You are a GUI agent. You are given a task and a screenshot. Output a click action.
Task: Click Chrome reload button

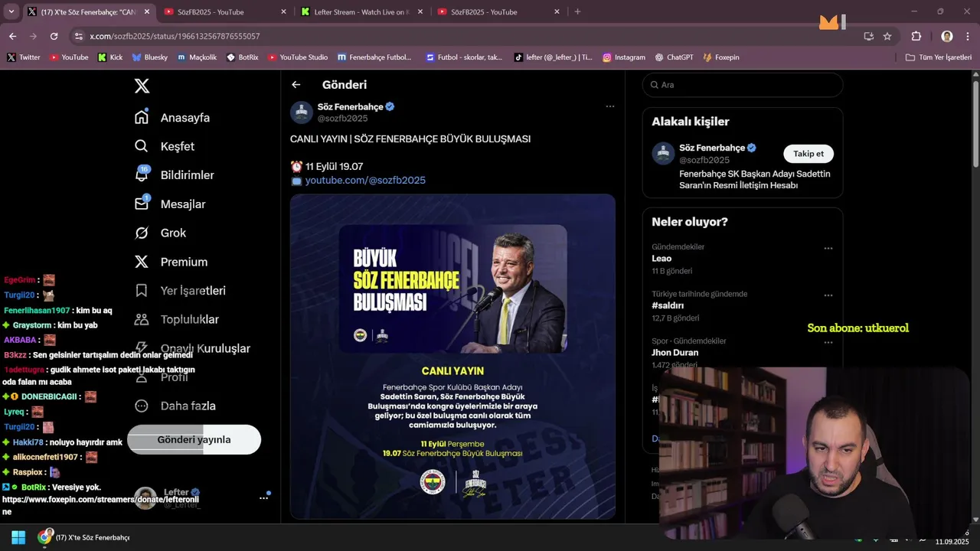tap(54, 36)
